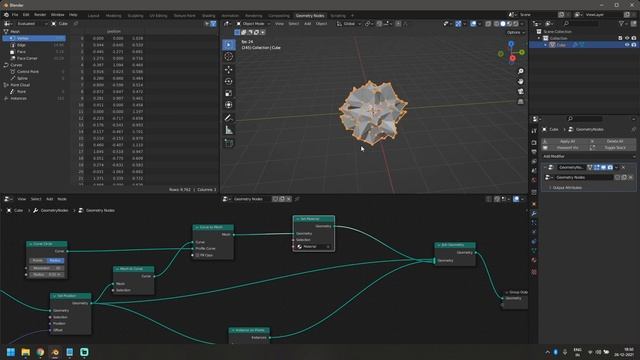The height and width of the screenshot is (360, 640).
Task: Toggle modifier show in viewport button
Action: click(603, 167)
